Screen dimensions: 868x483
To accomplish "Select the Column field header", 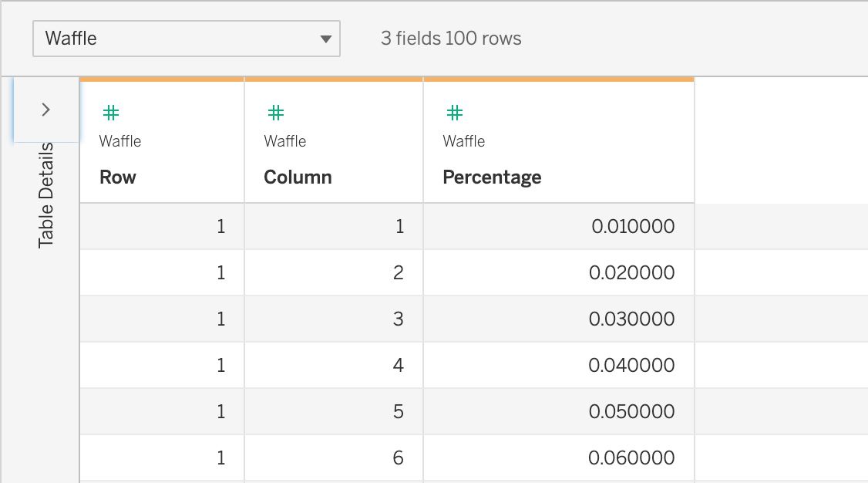I will tap(298, 177).
